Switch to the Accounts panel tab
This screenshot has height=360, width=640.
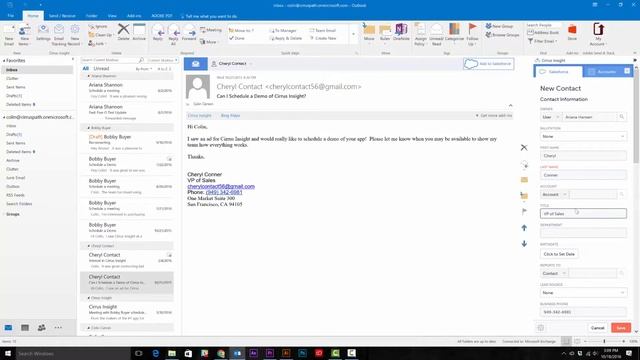603,71
